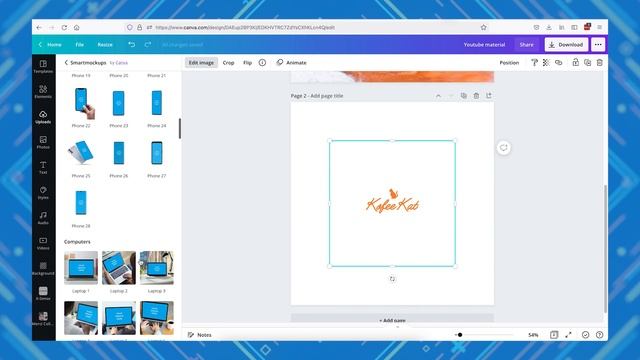The image size is (640, 360).
Task: Add a new page via page header icon
Action: (x=489, y=96)
